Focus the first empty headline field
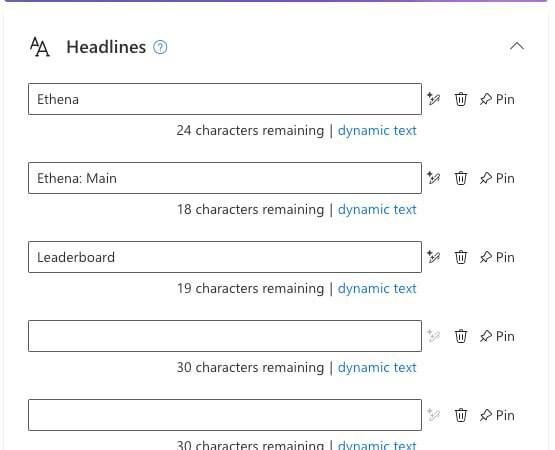The width and height of the screenshot is (555, 450). coord(225,336)
